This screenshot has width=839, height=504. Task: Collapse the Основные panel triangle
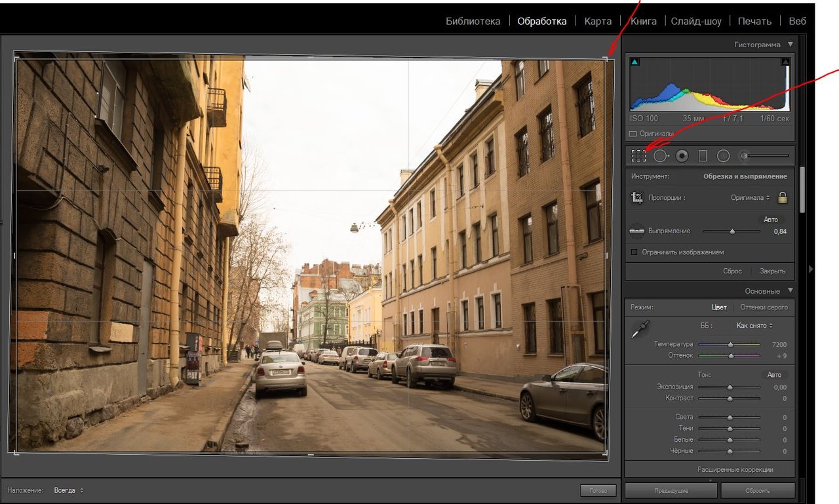click(790, 290)
